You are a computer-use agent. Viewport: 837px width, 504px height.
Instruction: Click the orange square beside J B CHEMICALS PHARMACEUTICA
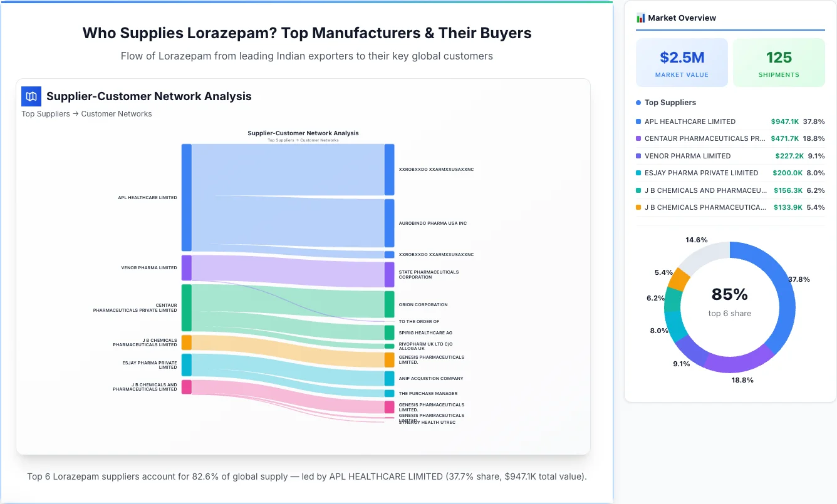click(x=638, y=207)
